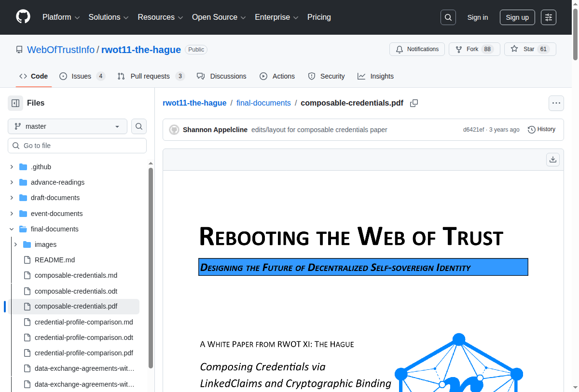Toggle Notifications for this repository
The width and height of the screenshot is (579, 392).
pyautogui.click(x=417, y=49)
